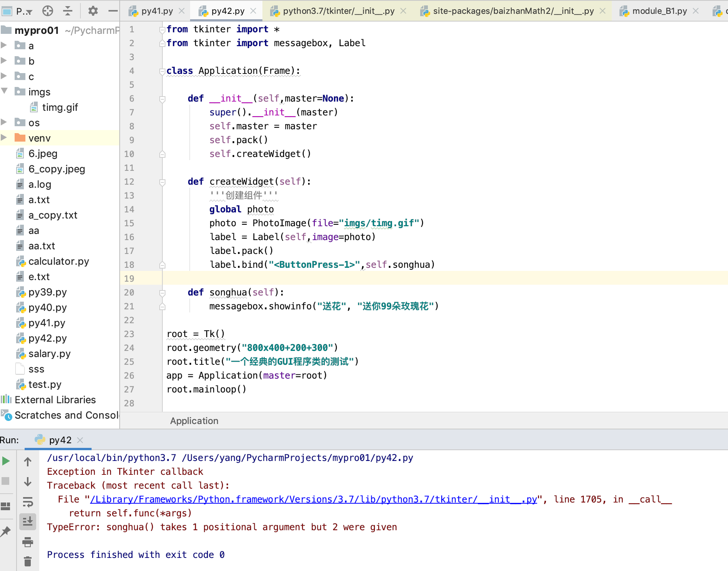
Task: Select the a.log file
Action: coord(40,184)
